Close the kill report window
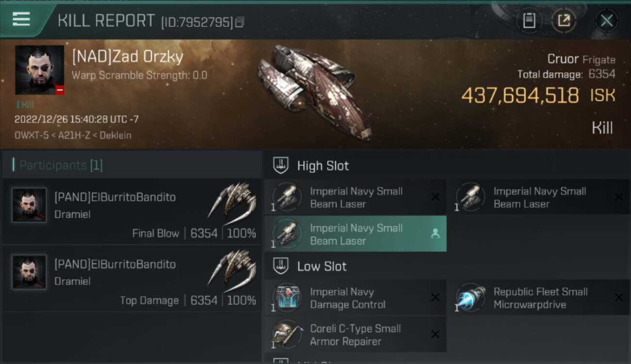The width and height of the screenshot is (631, 364). (606, 20)
